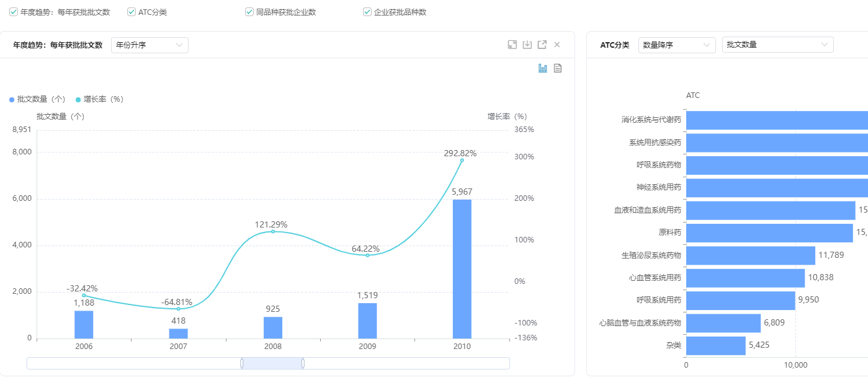Download the yearly trend chart
The width and height of the screenshot is (868, 385).
(527, 45)
